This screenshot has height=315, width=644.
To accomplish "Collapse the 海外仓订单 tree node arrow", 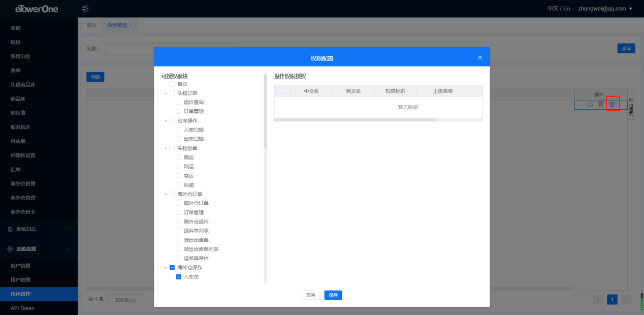I will [x=166, y=194].
